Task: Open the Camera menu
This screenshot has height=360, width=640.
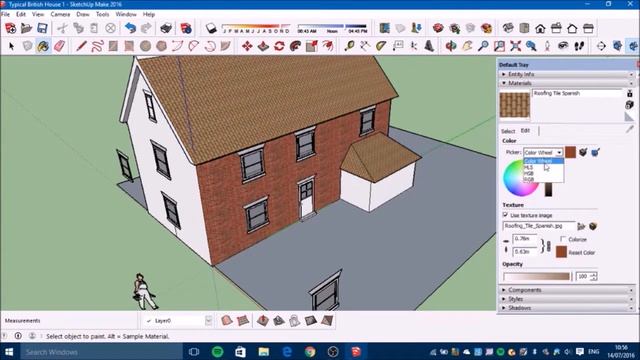Action: pyautogui.click(x=60, y=14)
